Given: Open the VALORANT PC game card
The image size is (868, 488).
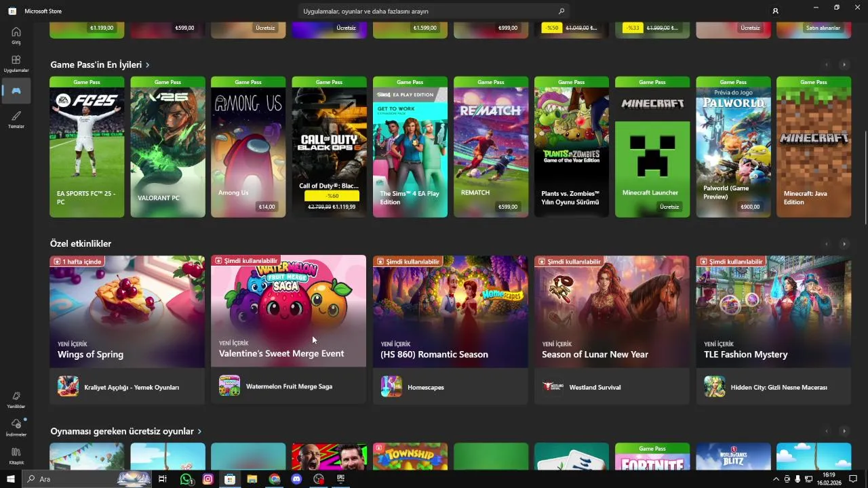Looking at the screenshot, I should point(167,147).
